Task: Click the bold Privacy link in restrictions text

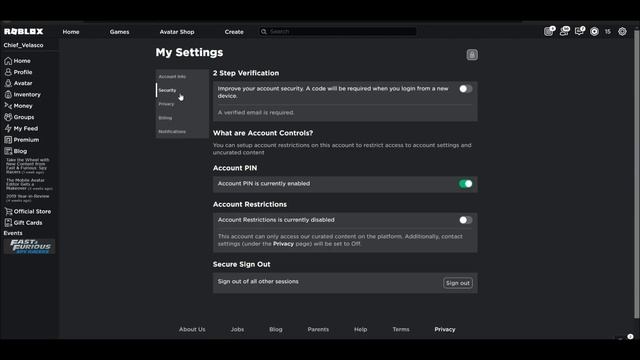Action: pyautogui.click(x=283, y=244)
